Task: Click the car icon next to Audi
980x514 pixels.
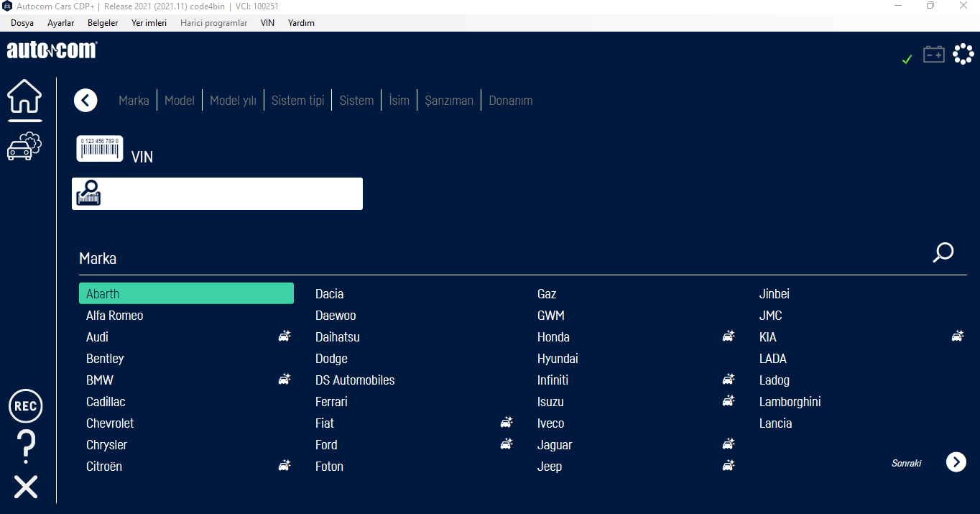Action: 285,336
